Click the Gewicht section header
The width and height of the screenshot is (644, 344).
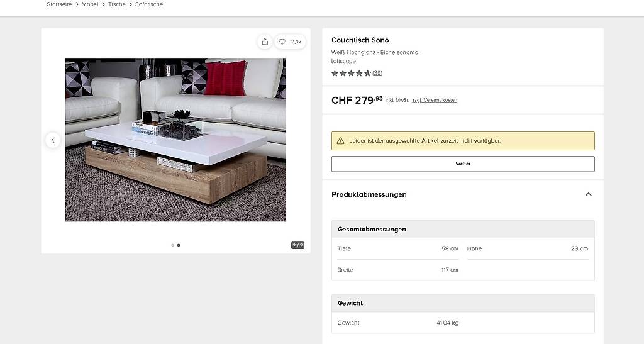pyautogui.click(x=463, y=303)
